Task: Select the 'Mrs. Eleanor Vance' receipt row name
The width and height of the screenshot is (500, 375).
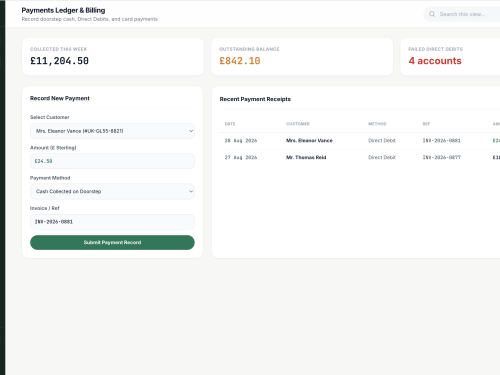Action: click(309, 141)
